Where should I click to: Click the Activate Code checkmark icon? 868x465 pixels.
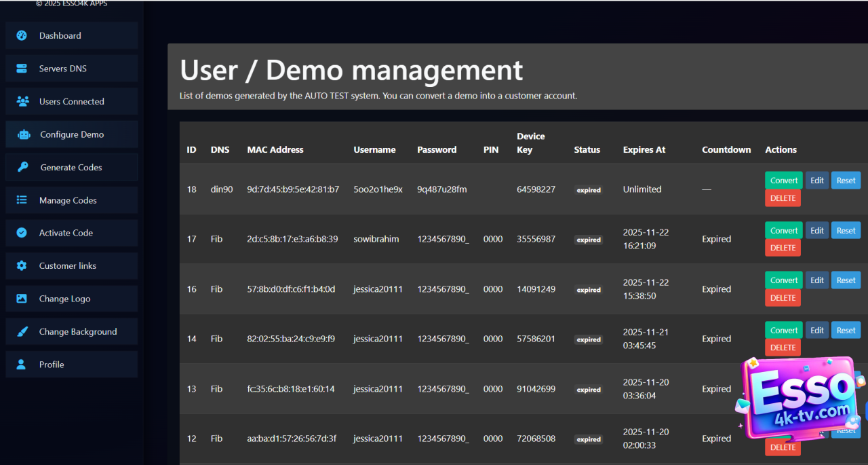(22, 233)
